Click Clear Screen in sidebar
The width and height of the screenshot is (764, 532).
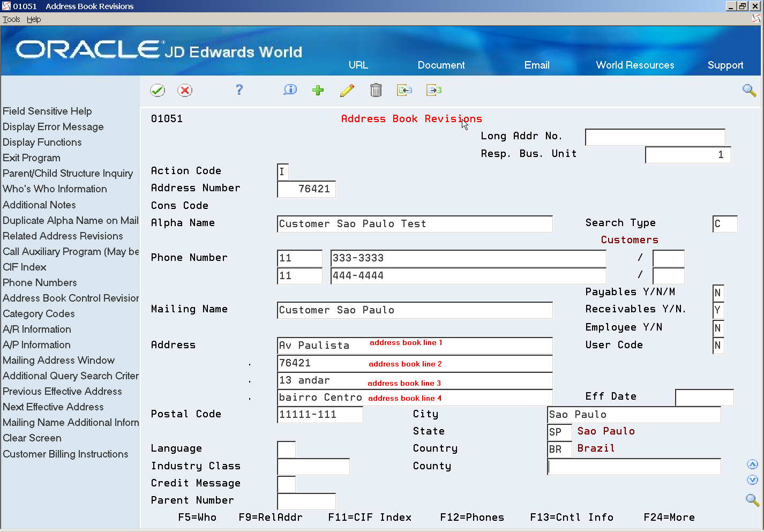32,438
